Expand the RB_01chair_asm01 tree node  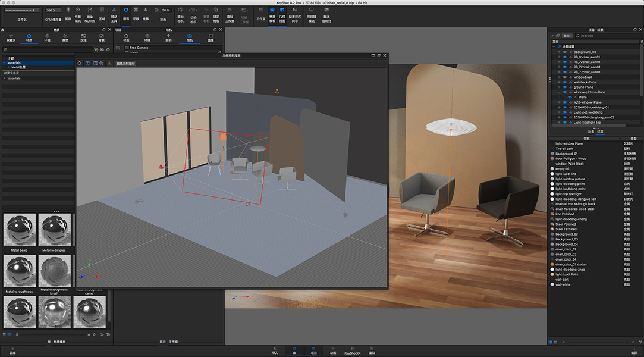click(558, 57)
